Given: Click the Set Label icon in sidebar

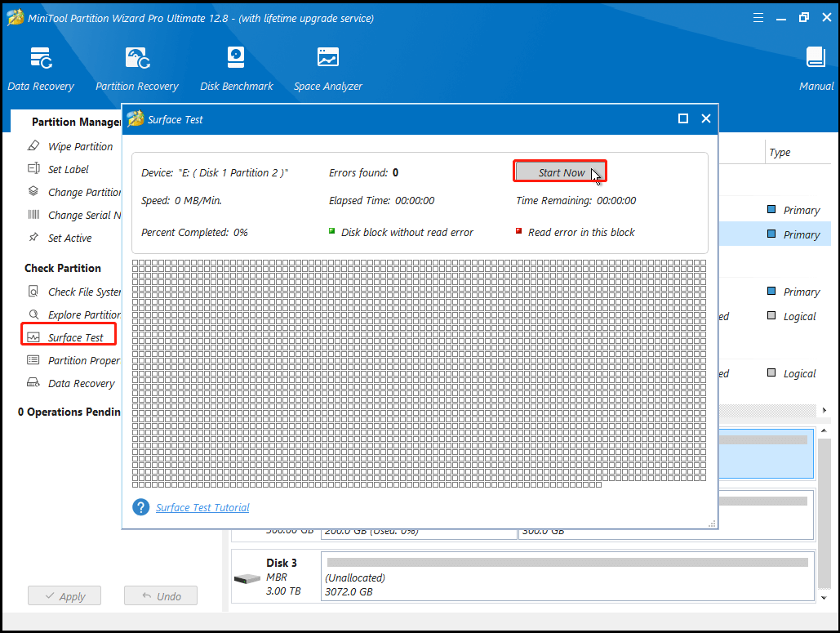Looking at the screenshot, I should pyautogui.click(x=33, y=169).
